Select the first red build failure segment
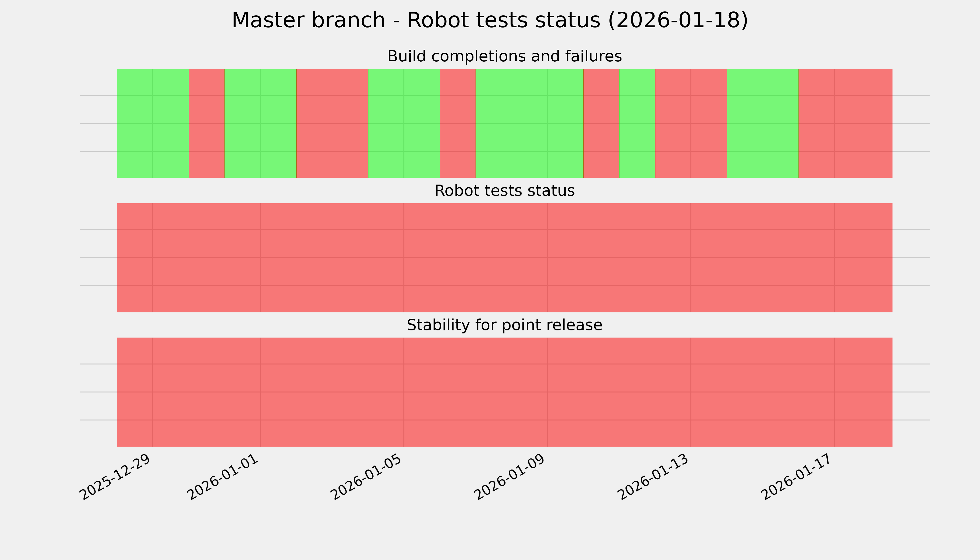This screenshot has width=980, height=560. coord(206,123)
